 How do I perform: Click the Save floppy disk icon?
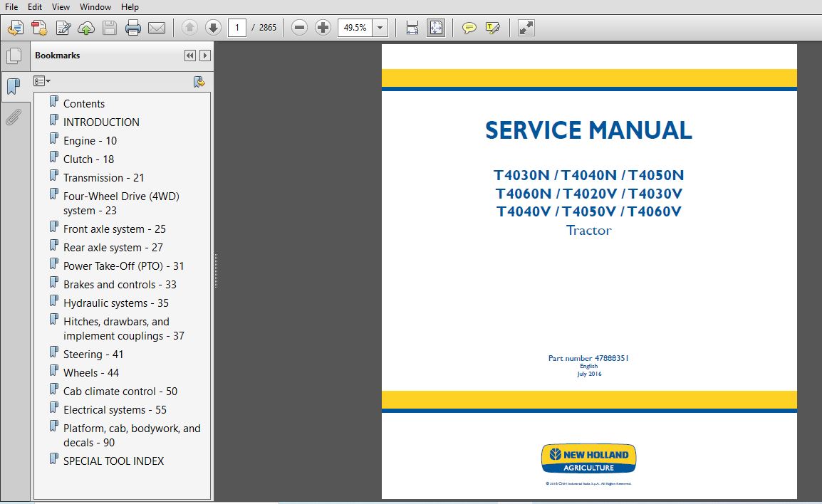pos(110,28)
